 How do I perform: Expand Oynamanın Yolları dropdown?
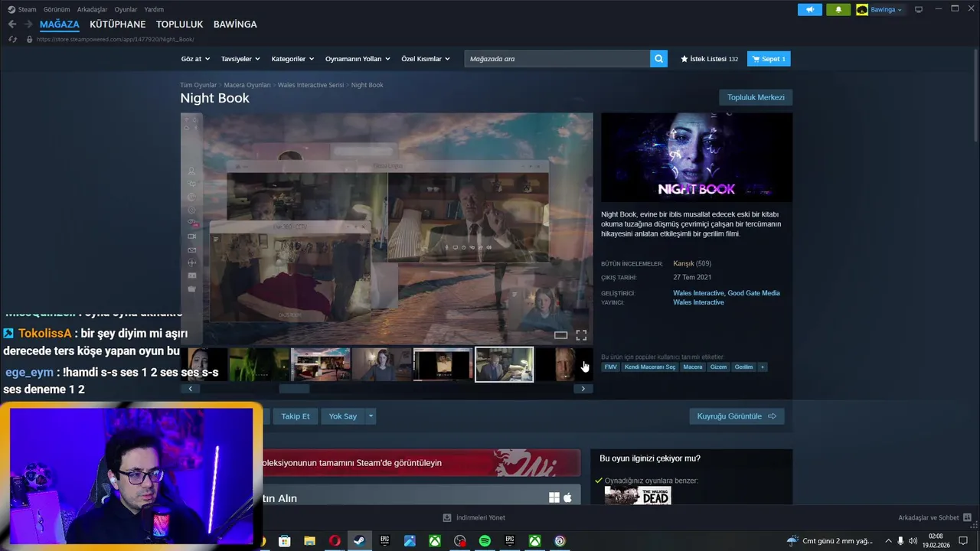pyautogui.click(x=358, y=59)
